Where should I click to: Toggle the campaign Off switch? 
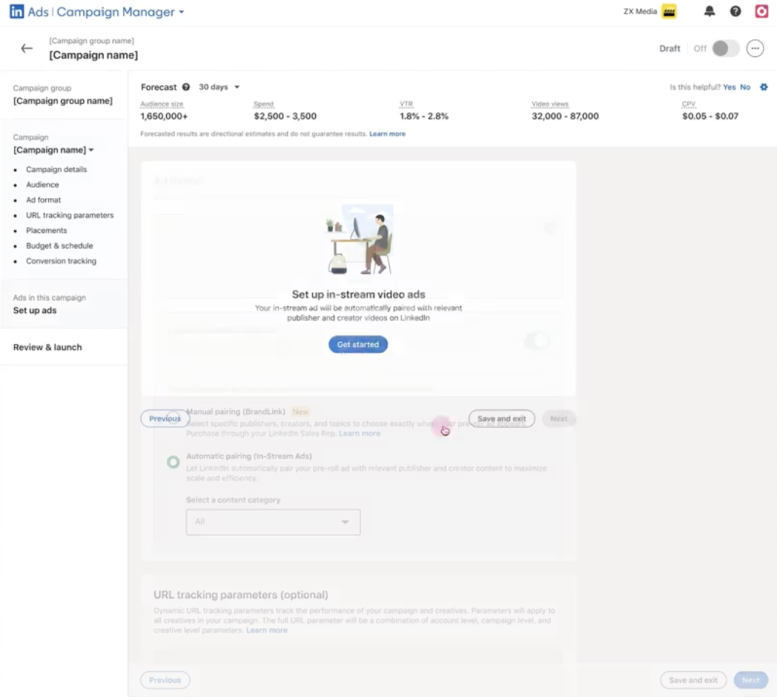point(725,48)
